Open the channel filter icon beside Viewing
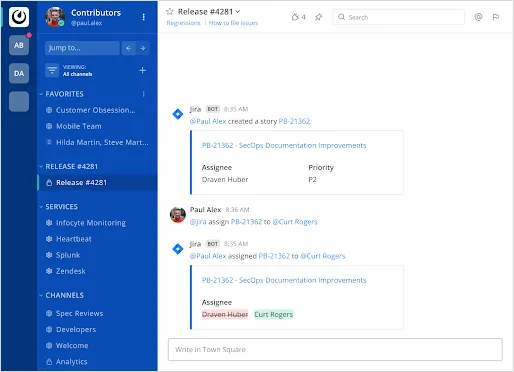Viewport: 514px width, 372px height. pyautogui.click(x=52, y=70)
